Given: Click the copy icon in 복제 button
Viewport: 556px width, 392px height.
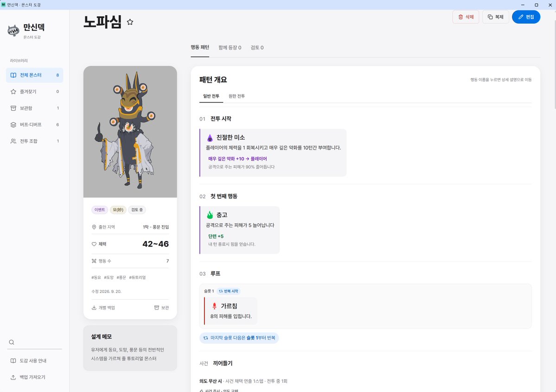Looking at the screenshot, I should (x=490, y=17).
